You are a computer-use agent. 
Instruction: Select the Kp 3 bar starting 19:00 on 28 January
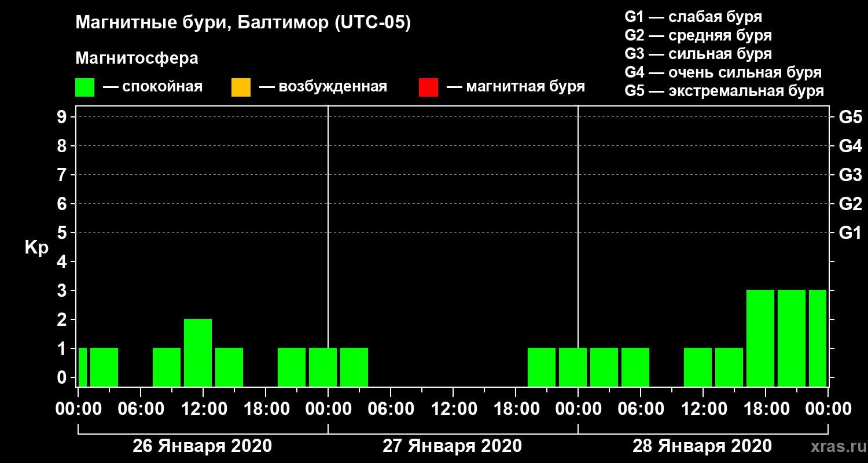pos(792,338)
